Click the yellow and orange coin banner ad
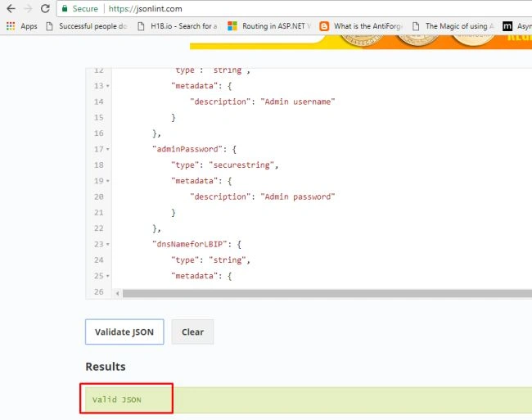Image resolution: width=532 pixels, height=420 pixels. 361,42
